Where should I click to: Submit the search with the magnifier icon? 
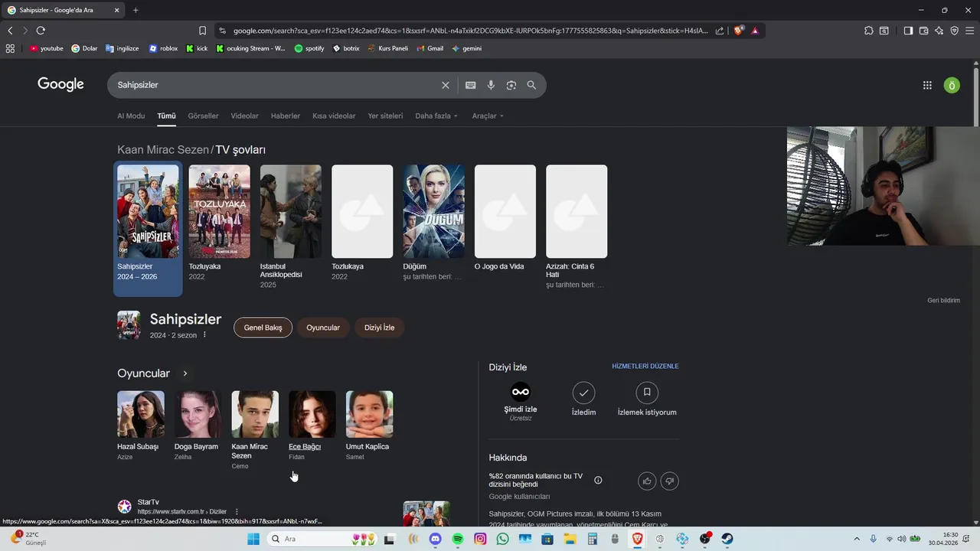531,85
